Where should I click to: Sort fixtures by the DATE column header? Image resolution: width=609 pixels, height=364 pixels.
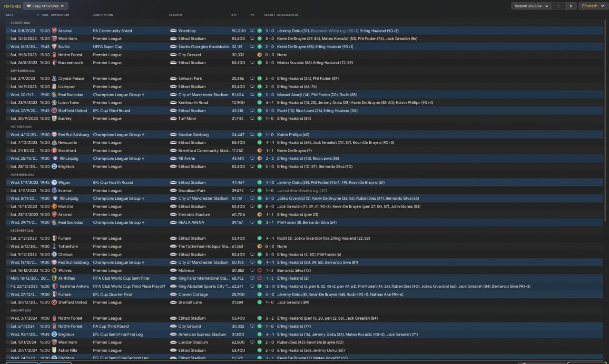click(x=10, y=15)
